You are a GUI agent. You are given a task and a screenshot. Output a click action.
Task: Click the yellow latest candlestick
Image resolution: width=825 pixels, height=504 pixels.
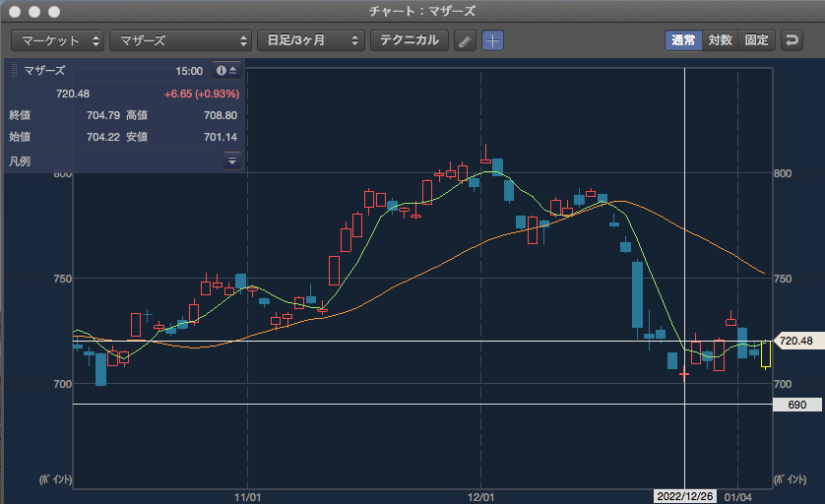click(766, 354)
